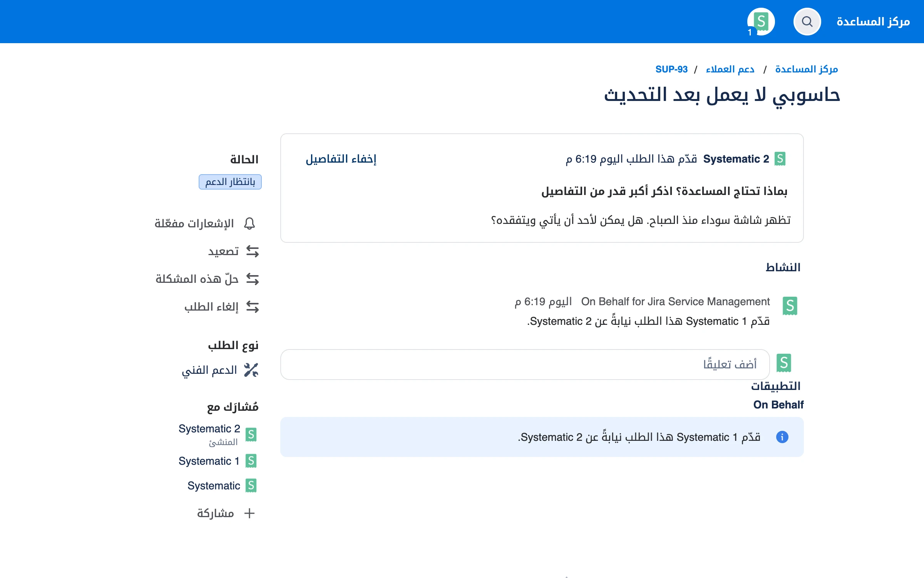
Task: Click the bell notifications icon
Action: tap(249, 223)
